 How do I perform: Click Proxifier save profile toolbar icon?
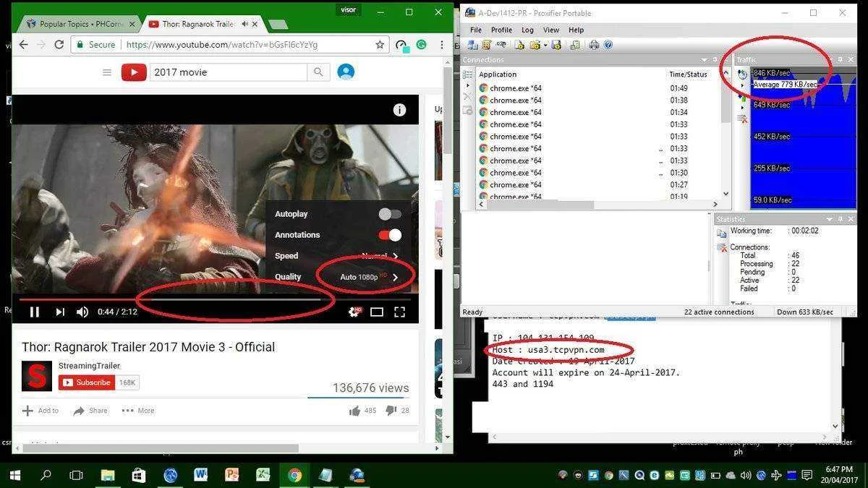pos(556,45)
